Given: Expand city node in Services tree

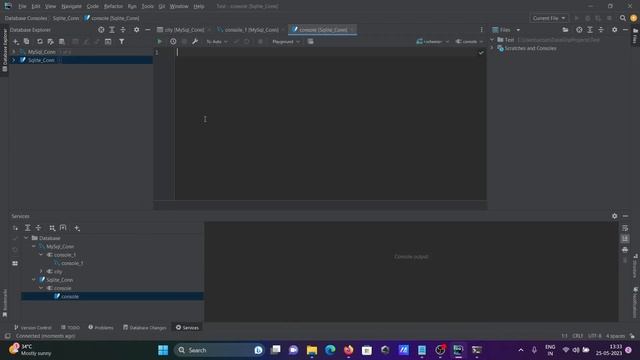Looking at the screenshot, I should [41, 271].
